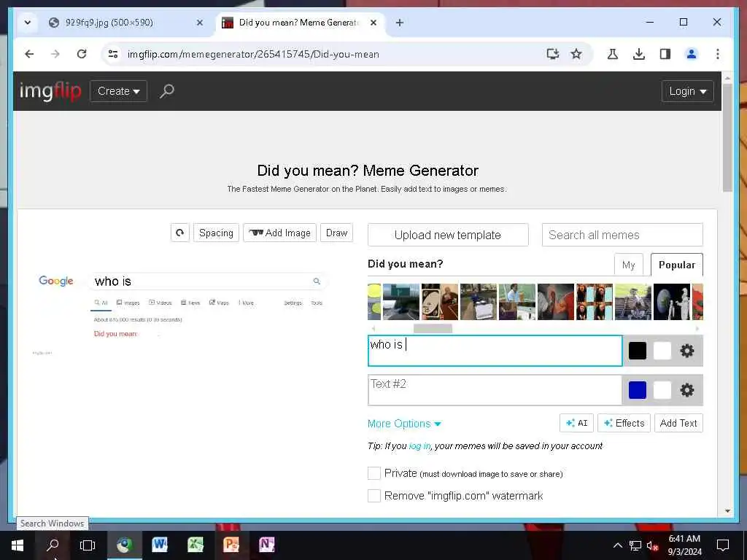Image resolution: width=747 pixels, height=560 pixels.
Task: Click the taskbar Search Windows icon
Action: pos(53,545)
